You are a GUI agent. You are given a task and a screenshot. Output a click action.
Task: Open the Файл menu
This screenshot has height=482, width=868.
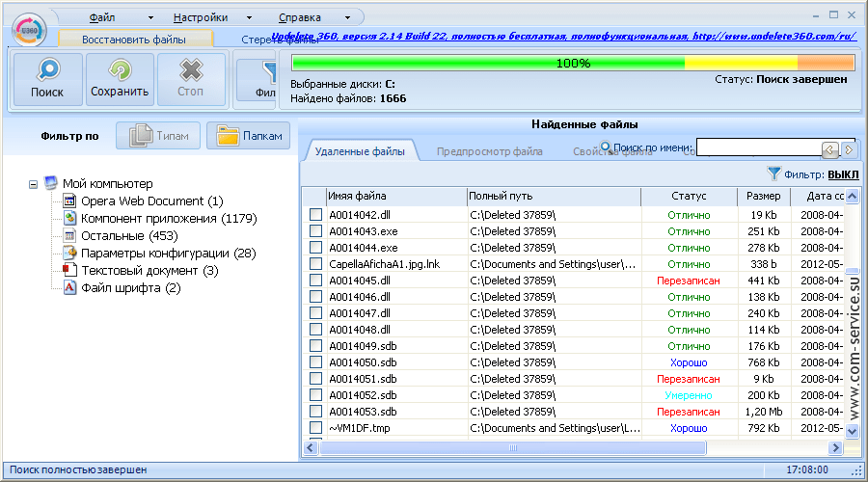(x=102, y=17)
